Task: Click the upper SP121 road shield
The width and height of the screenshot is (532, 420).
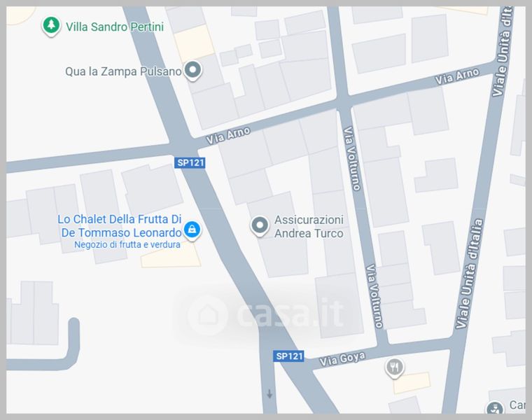Action: (190, 162)
